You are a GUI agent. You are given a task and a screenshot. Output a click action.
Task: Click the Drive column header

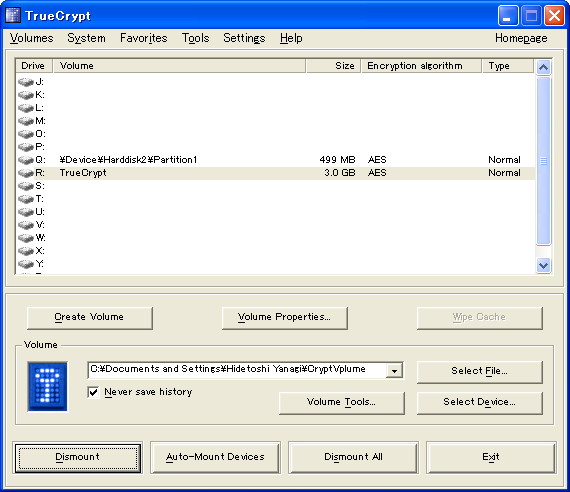click(34, 66)
